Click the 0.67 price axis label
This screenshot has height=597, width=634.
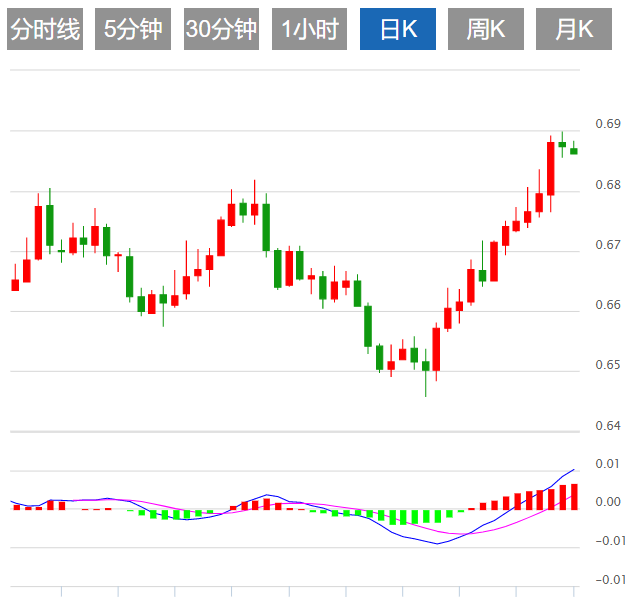[x=608, y=245]
